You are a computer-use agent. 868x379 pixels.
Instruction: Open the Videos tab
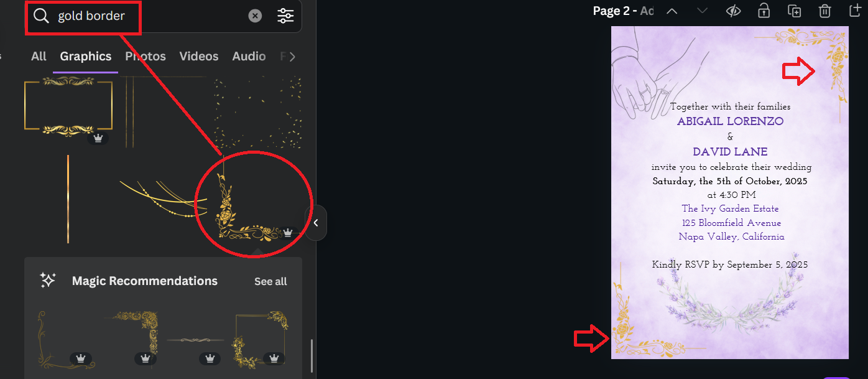199,57
